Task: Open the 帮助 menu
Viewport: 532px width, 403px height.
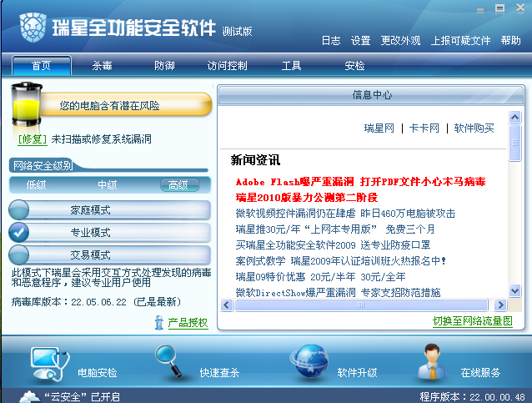Action: click(510, 41)
